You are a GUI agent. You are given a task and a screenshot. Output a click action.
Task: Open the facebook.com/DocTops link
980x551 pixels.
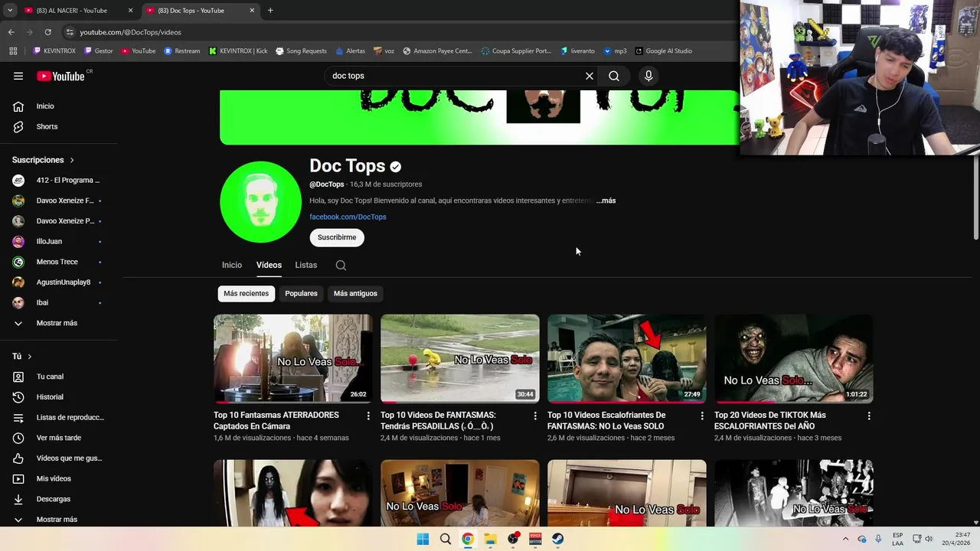pyautogui.click(x=348, y=217)
